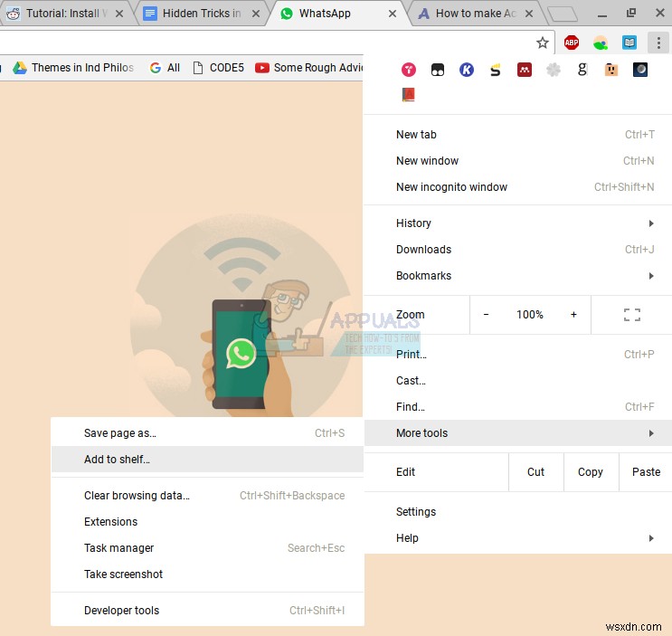Select Print... in the menu
Viewport: 672px width, 636px height.
point(517,355)
